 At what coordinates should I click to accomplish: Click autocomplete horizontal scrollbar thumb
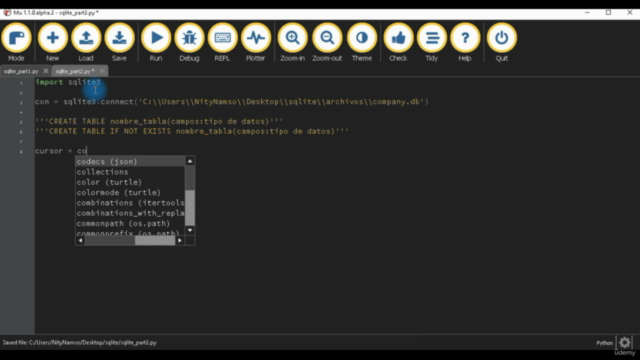(155, 240)
